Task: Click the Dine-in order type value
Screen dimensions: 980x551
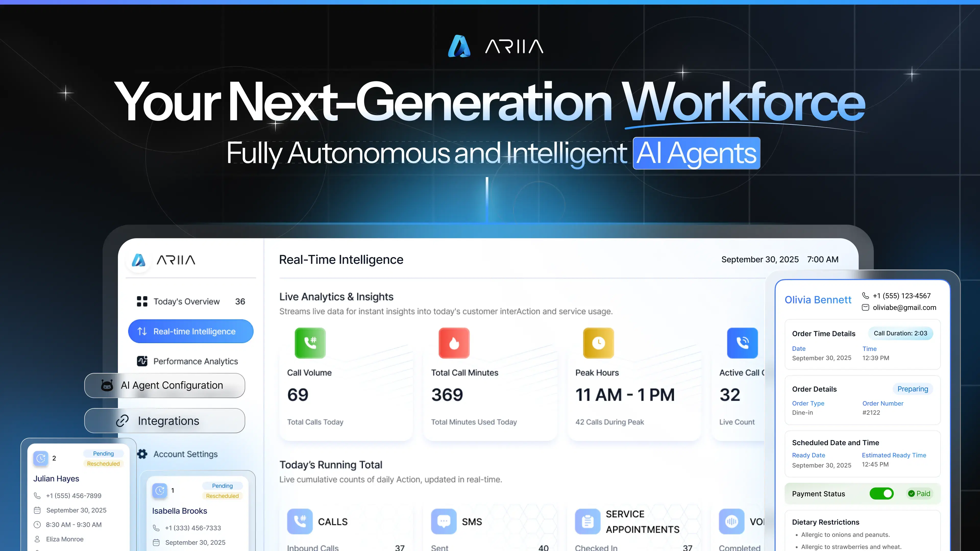Action: (x=802, y=412)
